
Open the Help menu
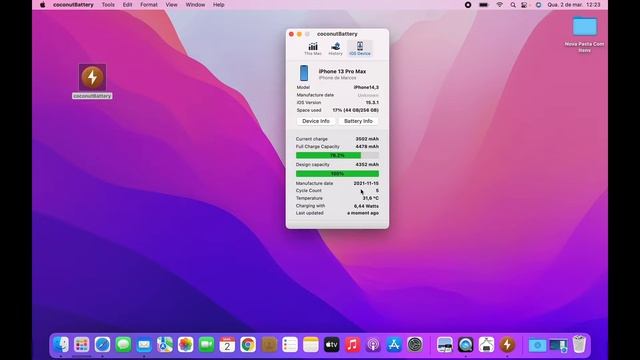pos(218,5)
